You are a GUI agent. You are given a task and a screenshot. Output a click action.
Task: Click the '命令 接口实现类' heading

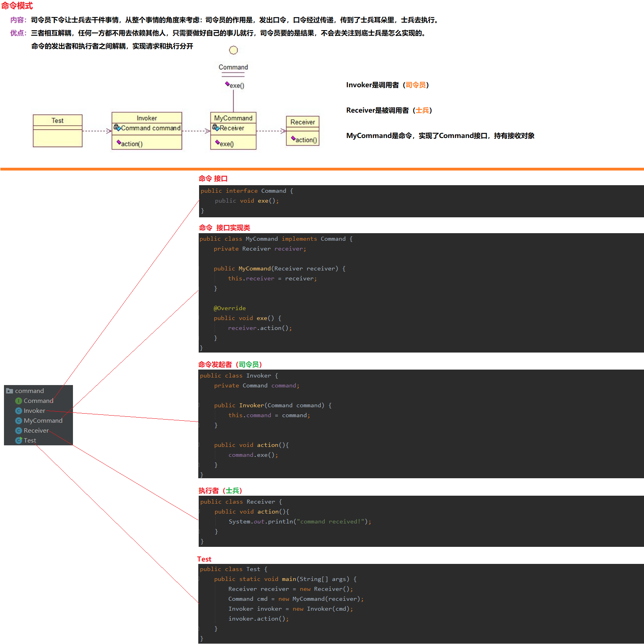click(224, 228)
